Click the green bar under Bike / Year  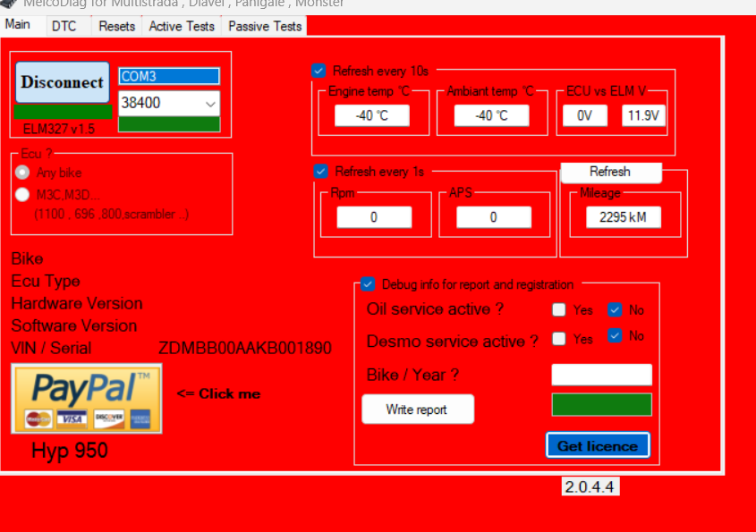601,404
